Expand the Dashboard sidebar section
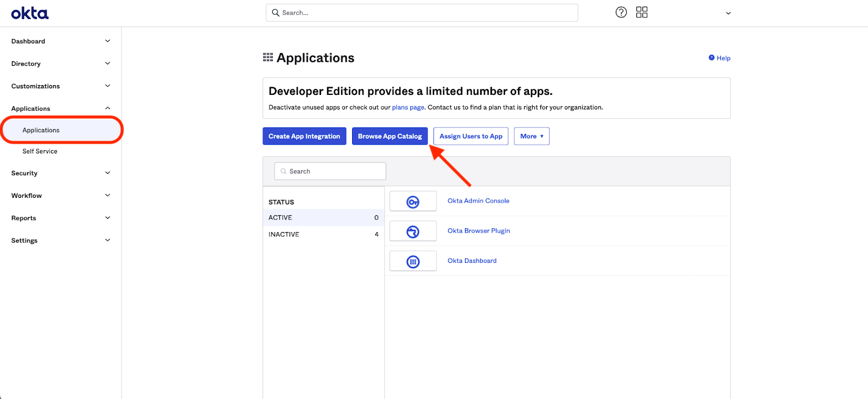The image size is (868, 399). coord(61,41)
